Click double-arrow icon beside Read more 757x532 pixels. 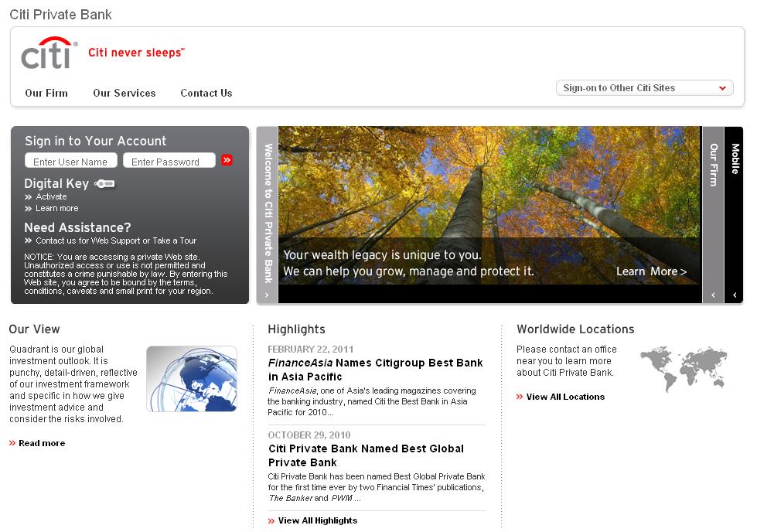pos(12,443)
